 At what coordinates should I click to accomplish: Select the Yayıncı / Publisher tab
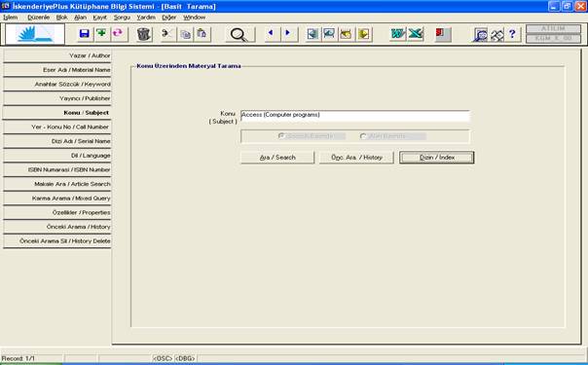pos(57,98)
